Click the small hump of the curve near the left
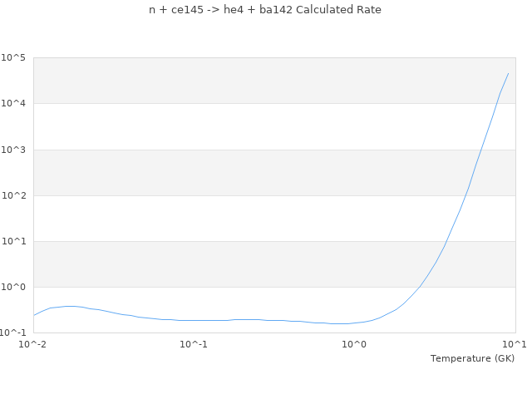This screenshot has width=532, height=399. click(x=70, y=306)
